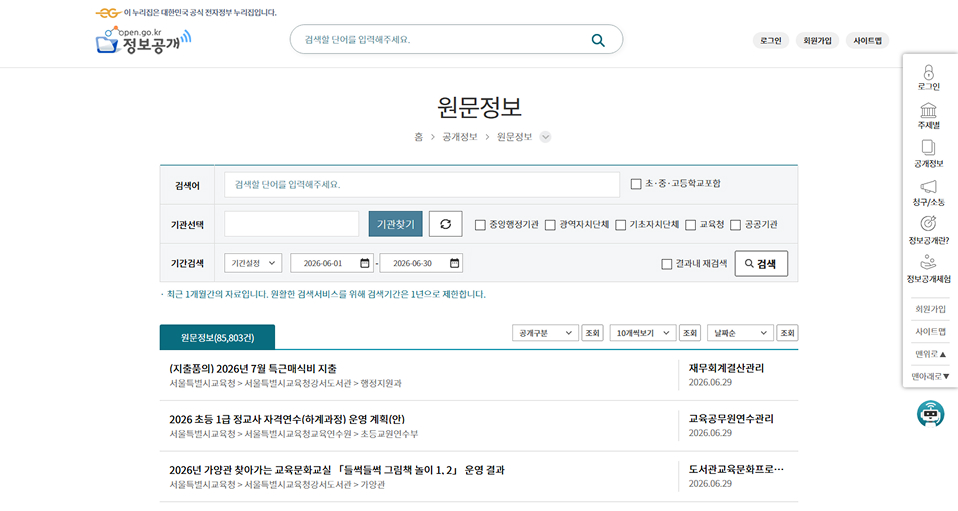Open the 공개구분 dropdown
Image resolution: width=958 pixels, height=511 pixels.
545,333
